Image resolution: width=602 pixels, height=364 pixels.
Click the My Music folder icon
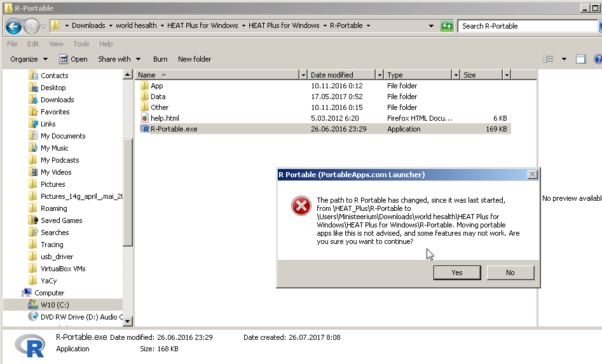(x=34, y=147)
